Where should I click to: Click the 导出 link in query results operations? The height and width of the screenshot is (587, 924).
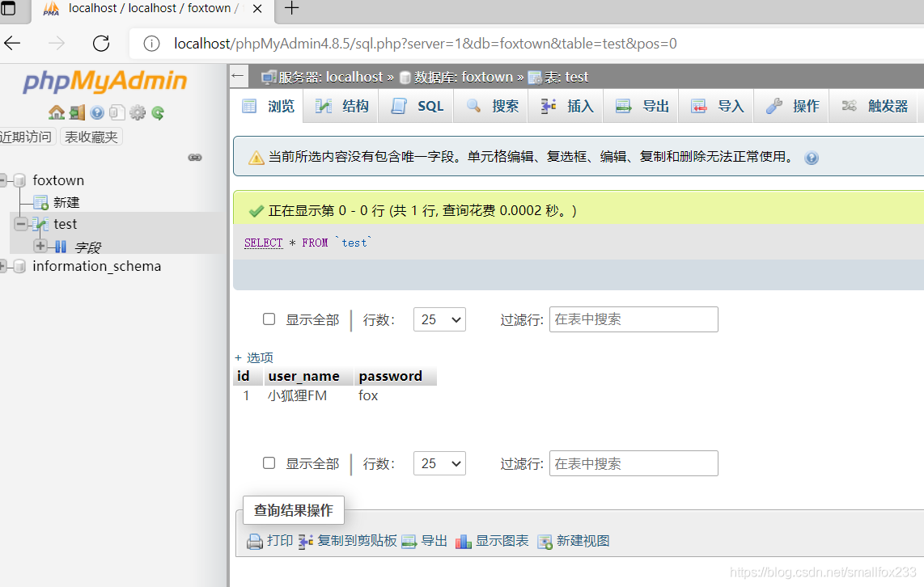[x=434, y=541]
